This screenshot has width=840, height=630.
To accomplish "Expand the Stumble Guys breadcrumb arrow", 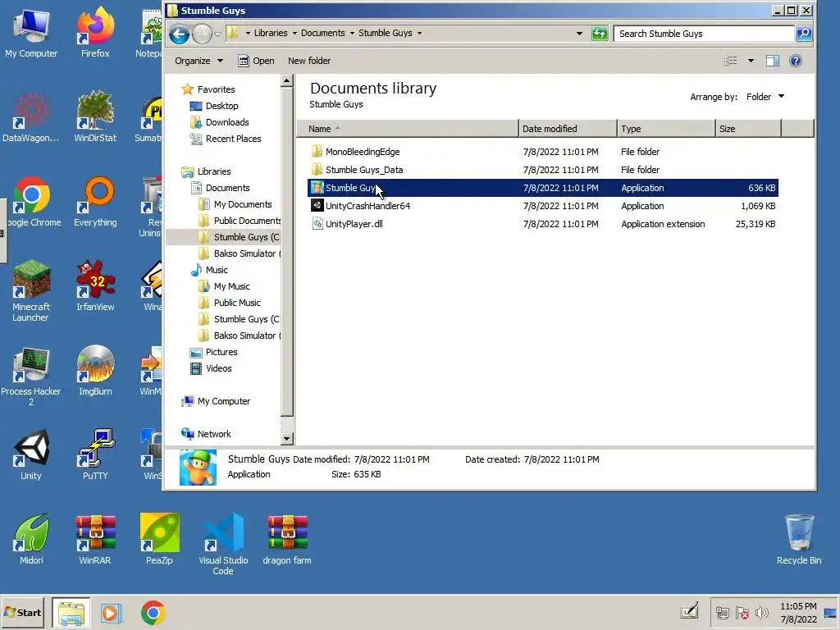I will (x=419, y=33).
